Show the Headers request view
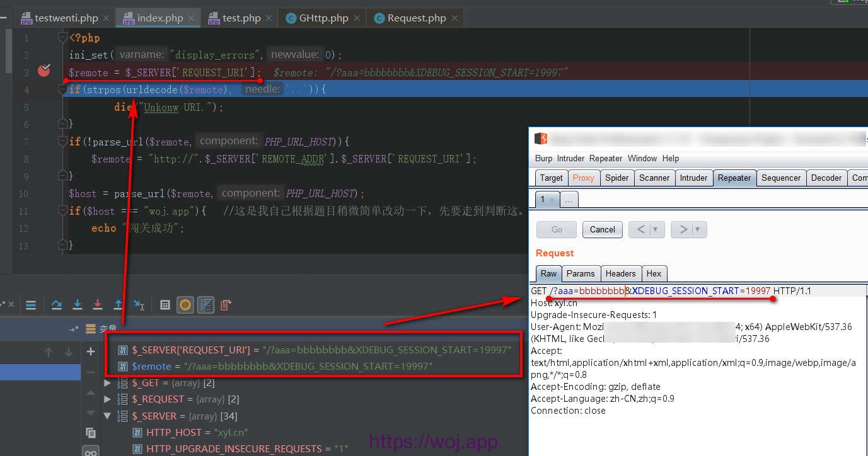This screenshot has height=456, width=868. tap(620, 273)
